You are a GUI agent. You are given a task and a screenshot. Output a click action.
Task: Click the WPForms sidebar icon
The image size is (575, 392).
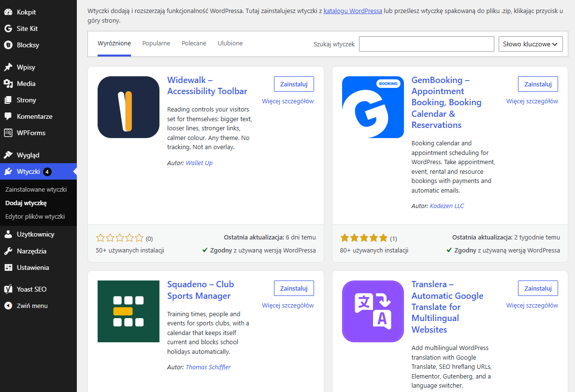(x=8, y=133)
